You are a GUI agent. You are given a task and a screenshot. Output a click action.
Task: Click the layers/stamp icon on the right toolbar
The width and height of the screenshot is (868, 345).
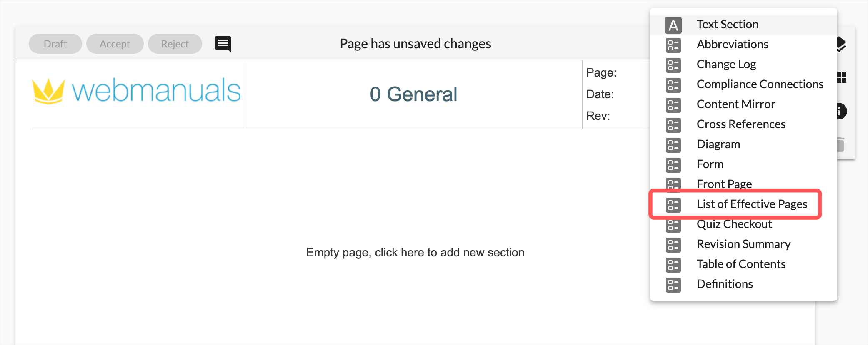[x=841, y=43]
